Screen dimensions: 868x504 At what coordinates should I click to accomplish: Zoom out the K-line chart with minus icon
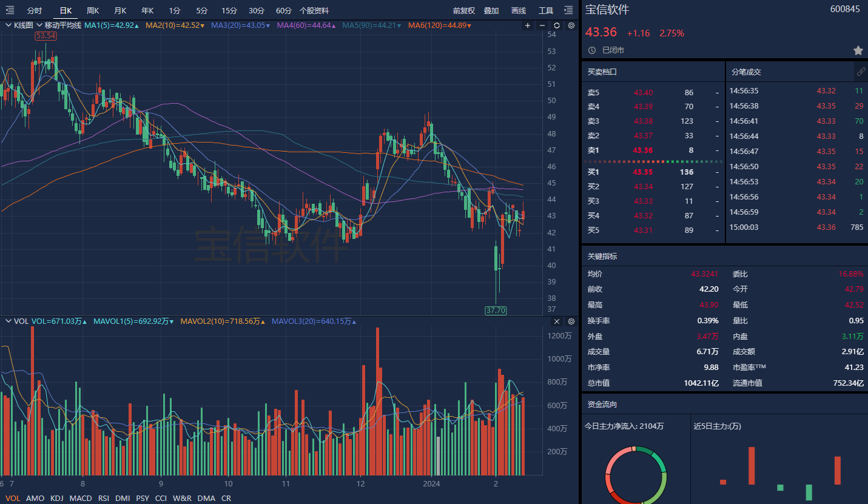[542, 25]
